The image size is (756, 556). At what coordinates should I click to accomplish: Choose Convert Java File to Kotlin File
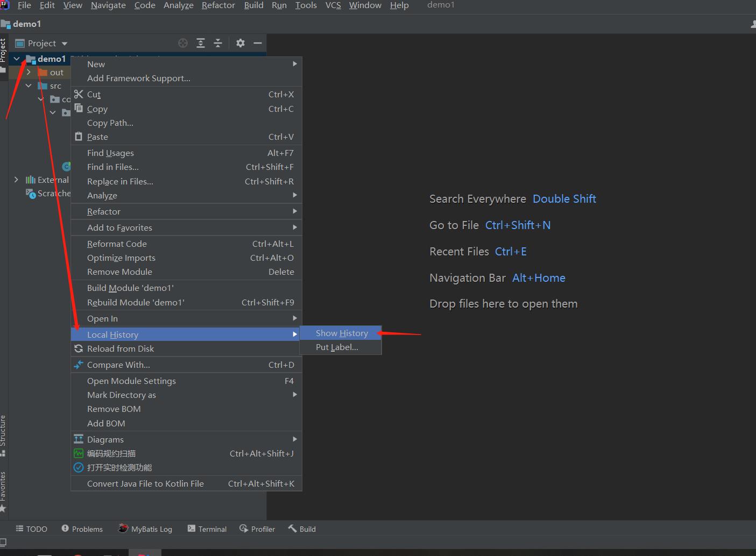pyautogui.click(x=186, y=483)
